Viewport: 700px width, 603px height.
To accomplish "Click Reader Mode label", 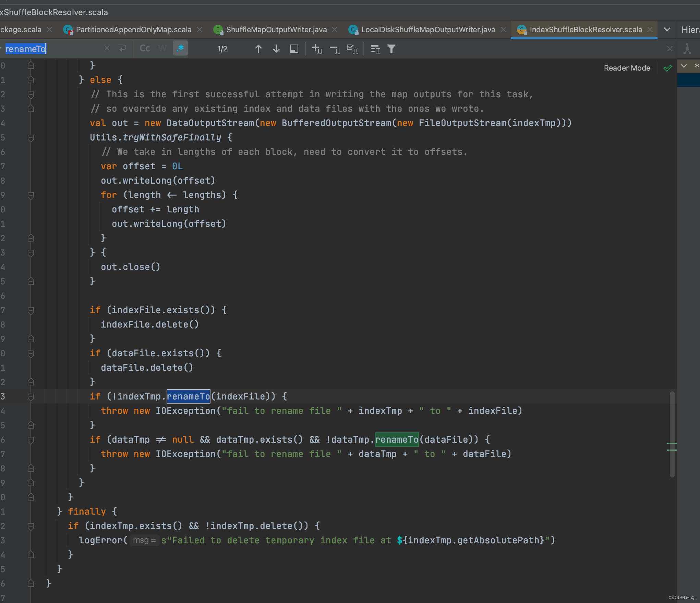I will pyautogui.click(x=627, y=68).
